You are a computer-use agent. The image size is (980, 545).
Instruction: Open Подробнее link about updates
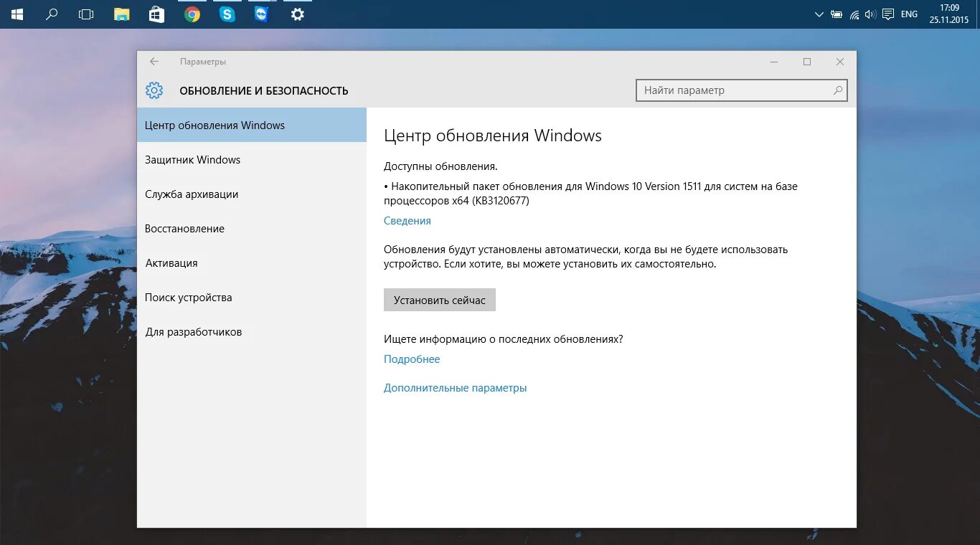point(412,359)
